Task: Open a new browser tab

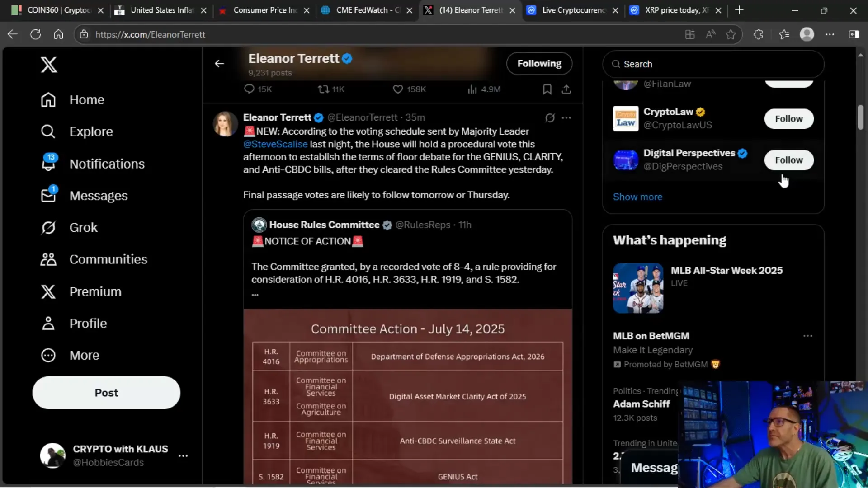Action: (739, 10)
